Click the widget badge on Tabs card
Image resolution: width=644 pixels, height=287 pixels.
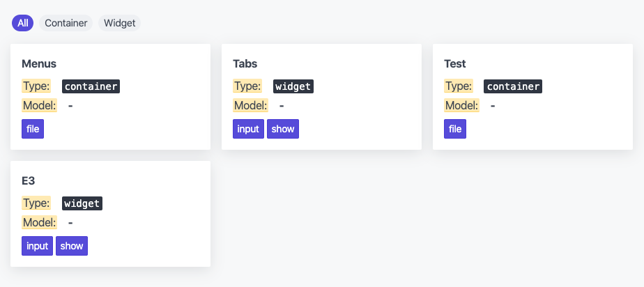coord(293,86)
